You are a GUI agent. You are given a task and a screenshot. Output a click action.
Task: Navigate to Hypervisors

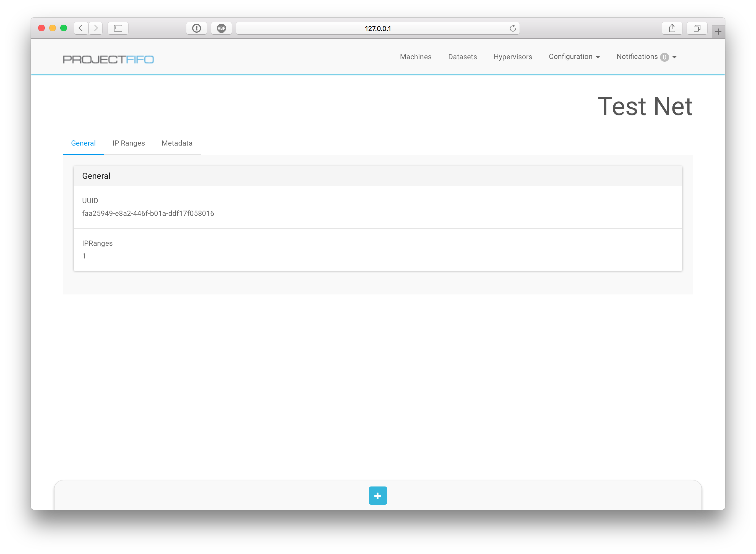click(512, 57)
